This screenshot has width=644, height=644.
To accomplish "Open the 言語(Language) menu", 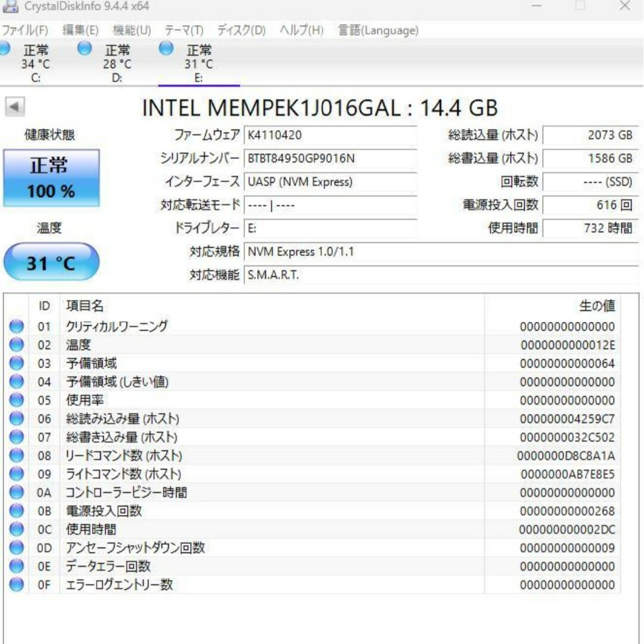I will point(378,30).
